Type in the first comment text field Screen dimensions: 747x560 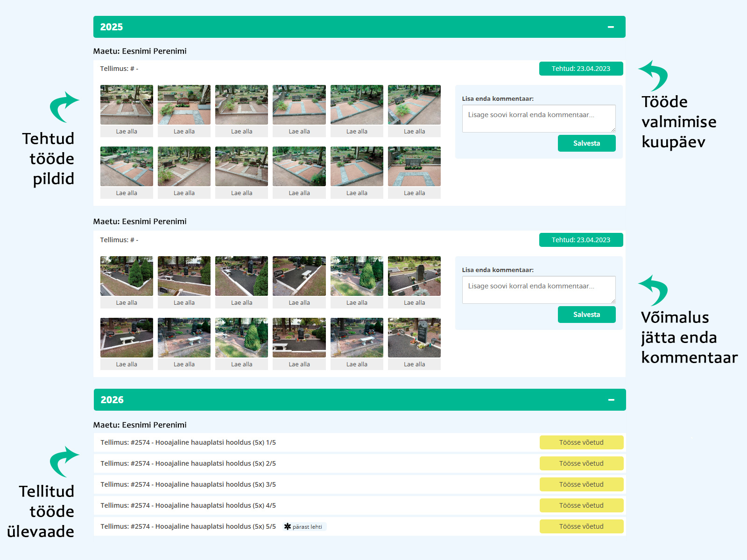[538, 119]
